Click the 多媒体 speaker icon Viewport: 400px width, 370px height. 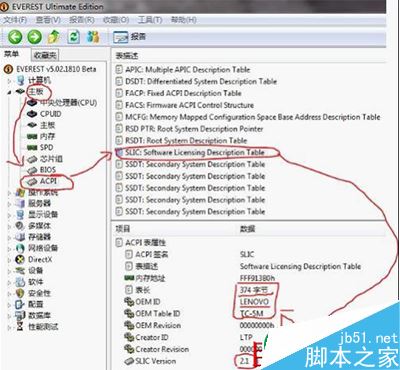pos(21,226)
